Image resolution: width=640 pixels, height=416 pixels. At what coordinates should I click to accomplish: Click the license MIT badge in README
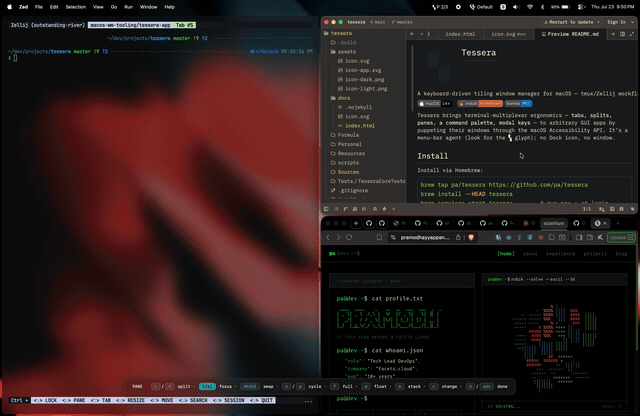click(x=518, y=104)
